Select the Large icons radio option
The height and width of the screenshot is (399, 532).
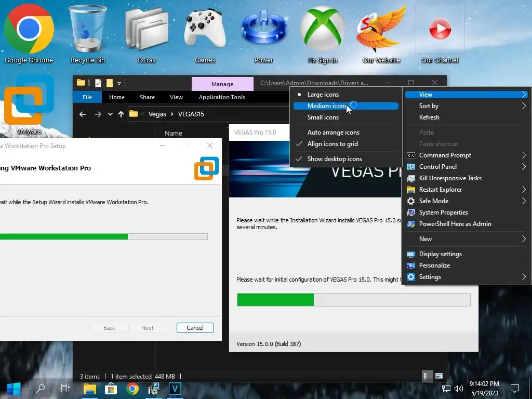346,95
